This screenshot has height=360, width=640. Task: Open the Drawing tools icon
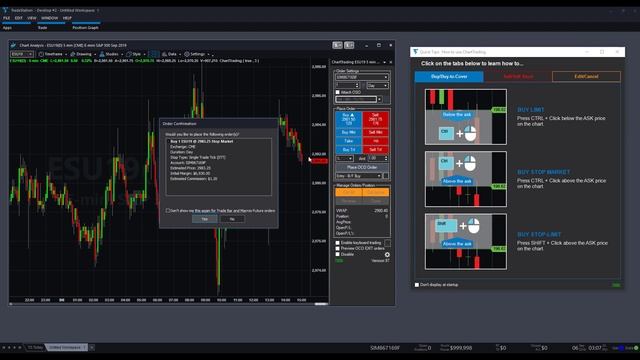click(73, 54)
